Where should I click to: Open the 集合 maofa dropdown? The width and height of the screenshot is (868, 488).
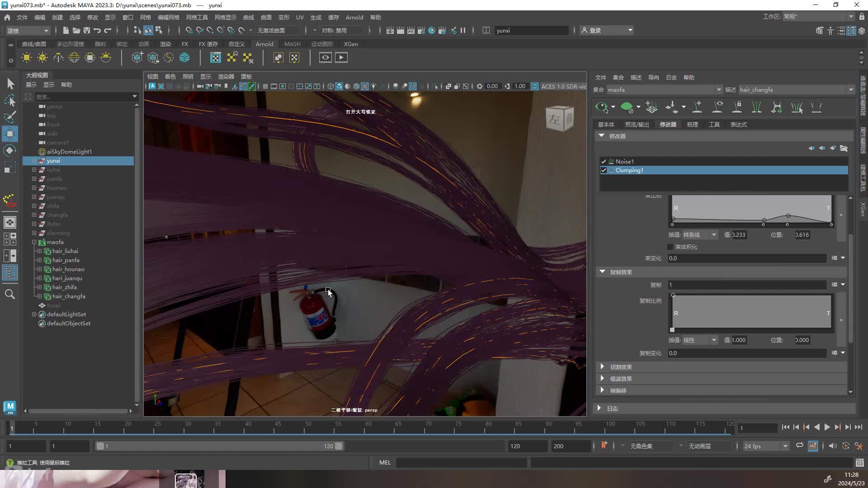click(x=664, y=89)
